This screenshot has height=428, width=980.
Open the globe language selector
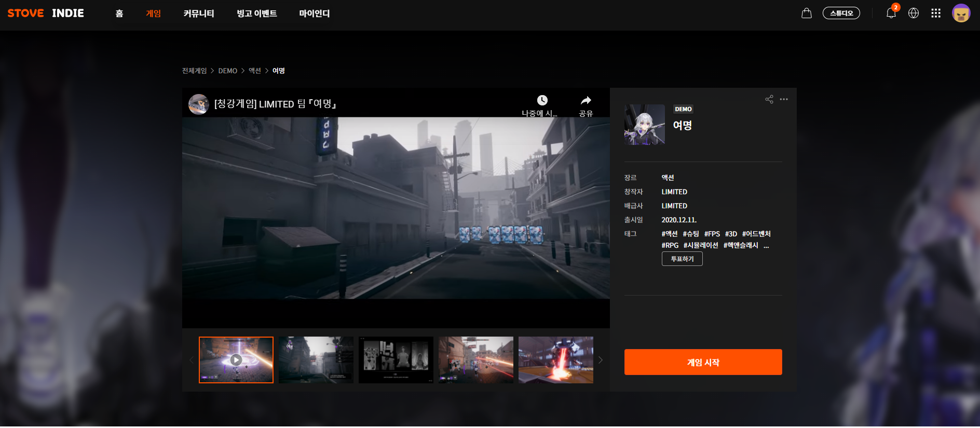[914, 14]
